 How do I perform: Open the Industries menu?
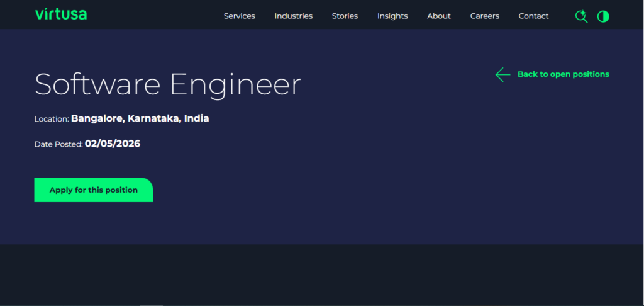(x=294, y=16)
